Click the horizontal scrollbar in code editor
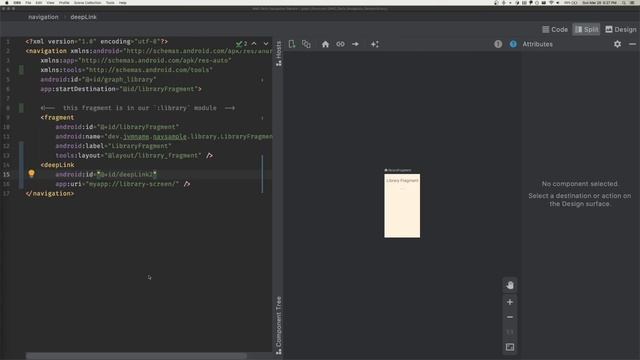This screenshot has width=640, height=360. pyautogui.click(x=136, y=356)
